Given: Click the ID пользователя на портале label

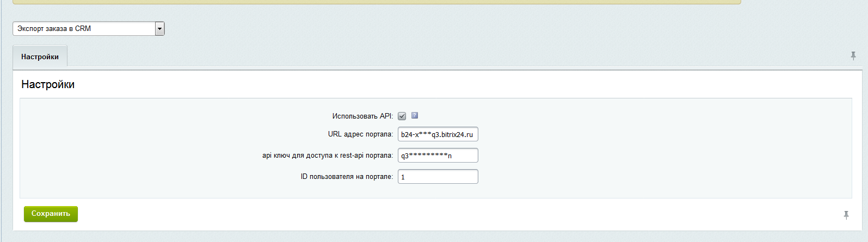Looking at the screenshot, I should (346, 177).
